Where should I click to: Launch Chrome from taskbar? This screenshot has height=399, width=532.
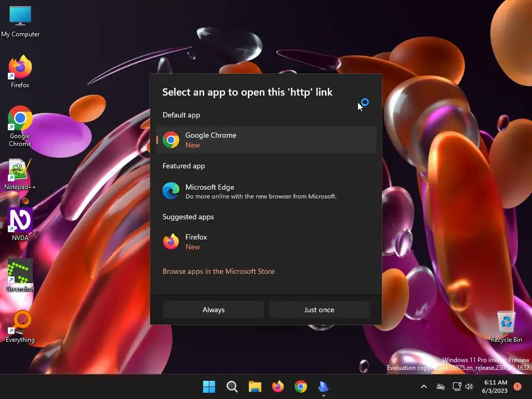click(301, 387)
